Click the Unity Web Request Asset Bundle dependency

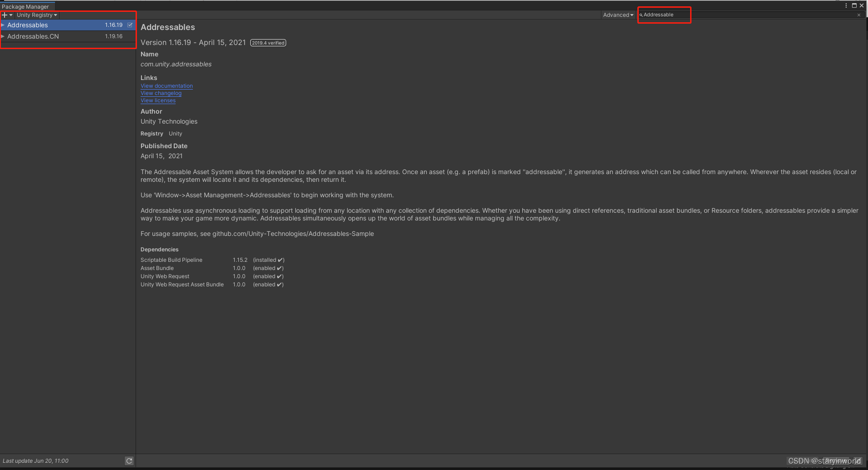182,285
